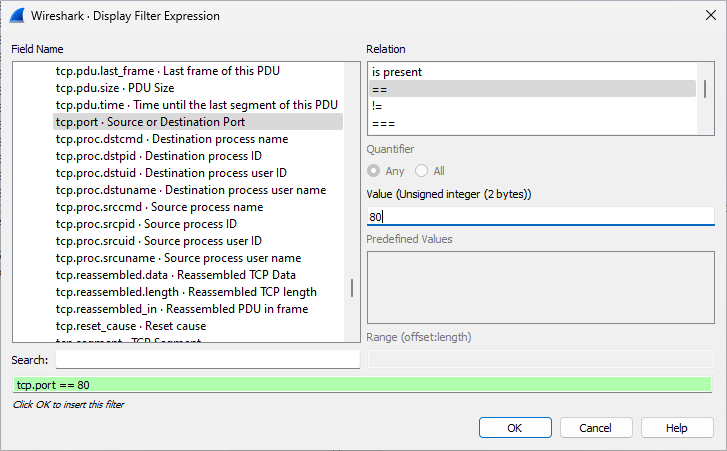Select tcp.pdu.last_frame field
The image size is (727, 451).
198,71
